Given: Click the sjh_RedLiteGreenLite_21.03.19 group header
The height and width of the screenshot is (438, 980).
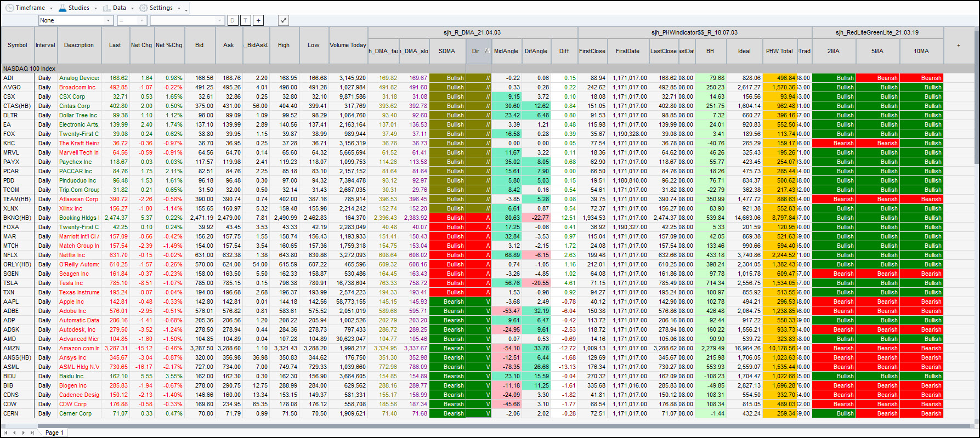Looking at the screenshot, I should [x=877, y=32].
